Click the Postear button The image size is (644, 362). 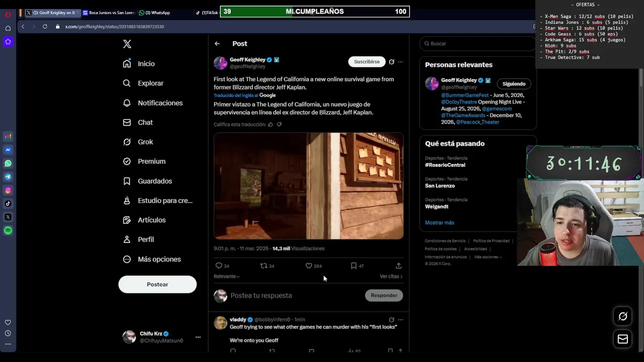pos(157,285)
